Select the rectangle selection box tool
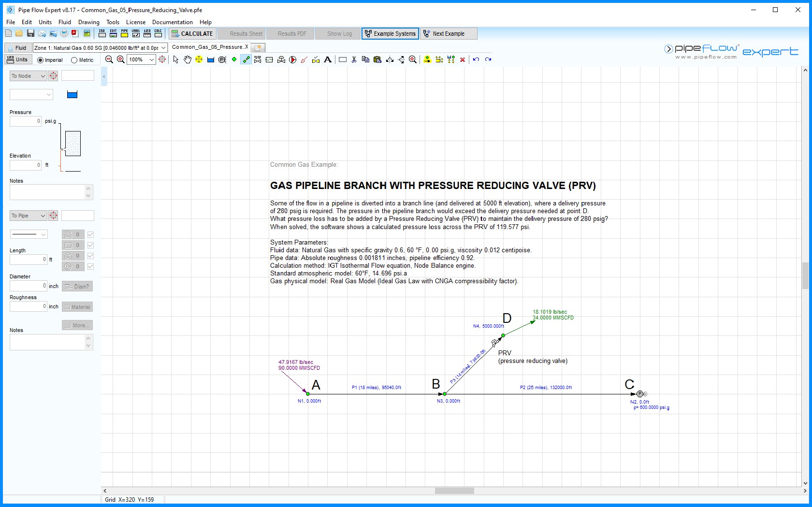The height and width of the screenshot is (507, 812). [342, 59]
